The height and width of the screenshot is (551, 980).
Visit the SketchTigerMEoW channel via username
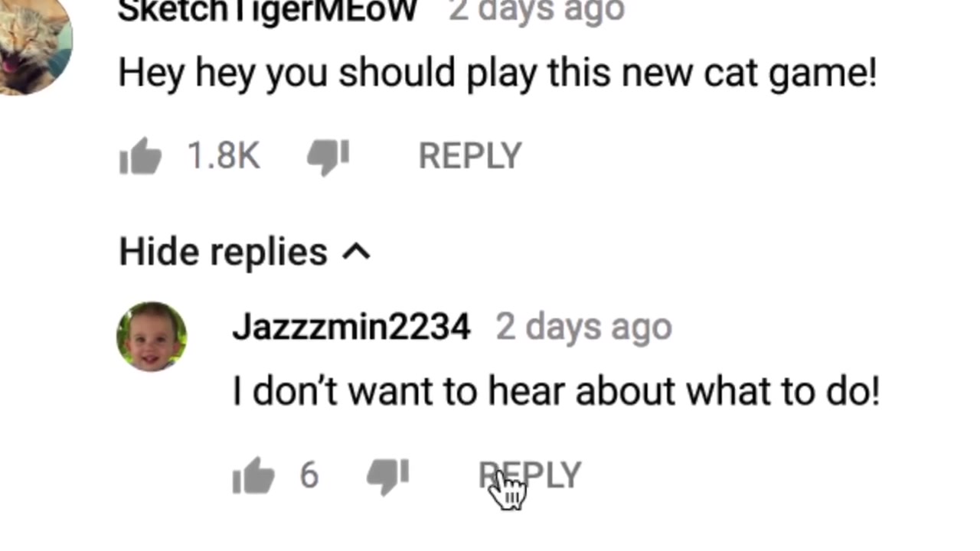267,11
